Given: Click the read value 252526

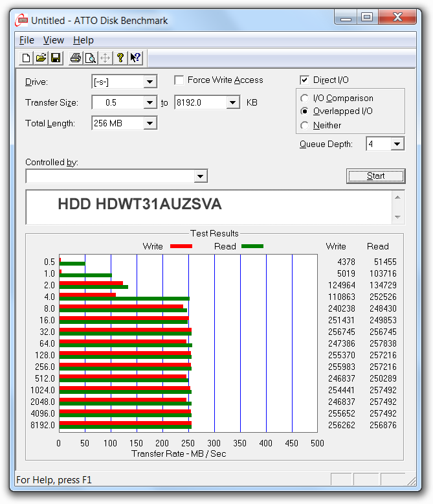Looking at the screenshot, I should coord(383,297).
